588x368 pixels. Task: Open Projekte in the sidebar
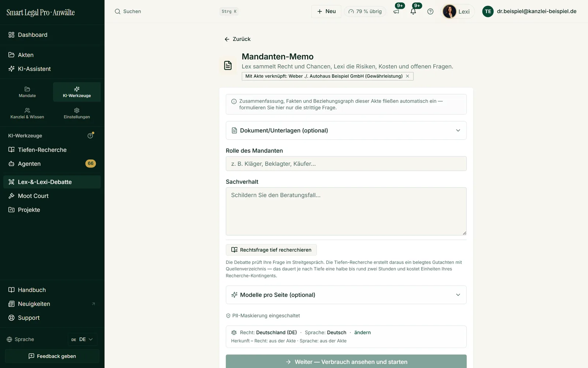tap(52, 210)
